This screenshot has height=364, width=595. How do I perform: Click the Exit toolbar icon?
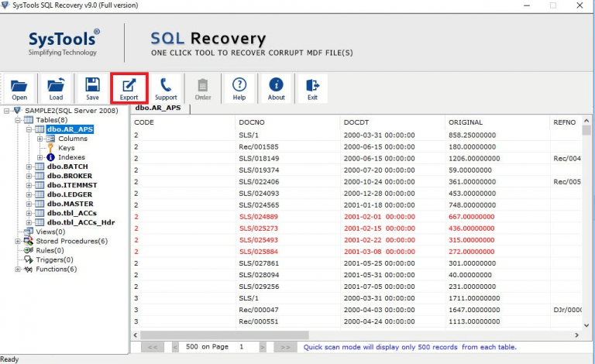(x=312, y=85)
